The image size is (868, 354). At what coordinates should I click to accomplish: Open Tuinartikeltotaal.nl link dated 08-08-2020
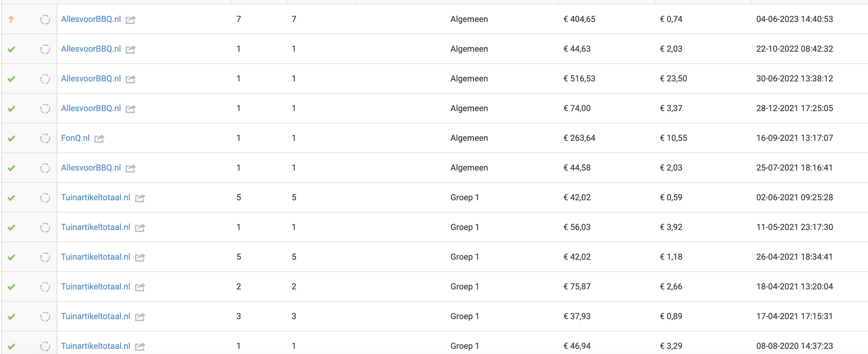click(95, 346)
